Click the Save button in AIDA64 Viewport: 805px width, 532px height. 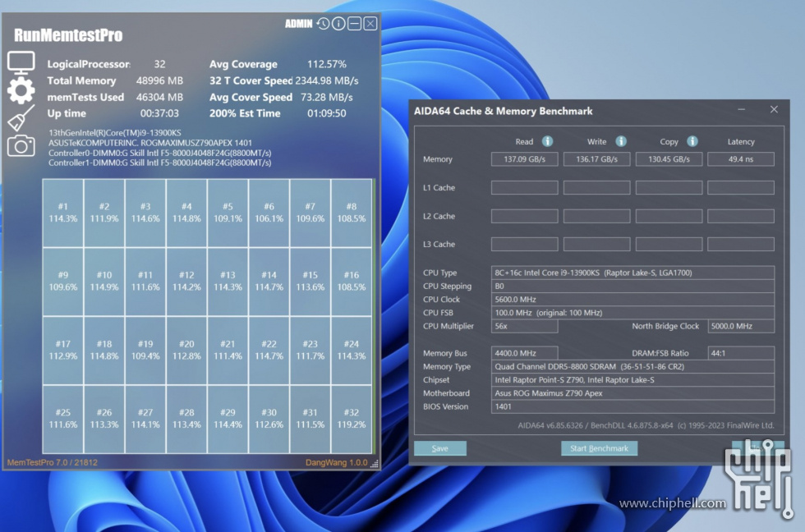point(440,448)
